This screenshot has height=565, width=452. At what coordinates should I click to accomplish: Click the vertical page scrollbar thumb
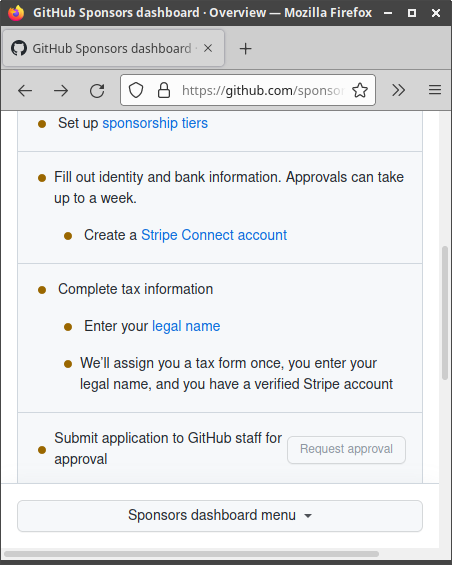coord(445,312)
